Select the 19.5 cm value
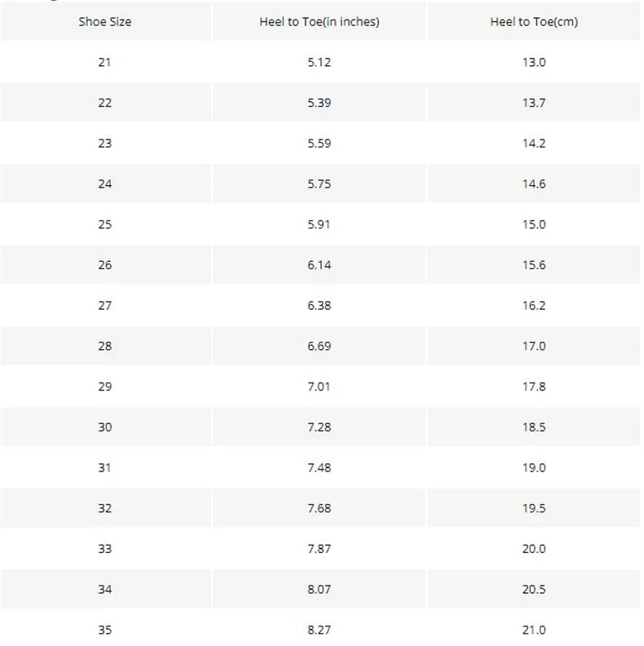Screen dimensions: 644x646 [x=534, y=508]
